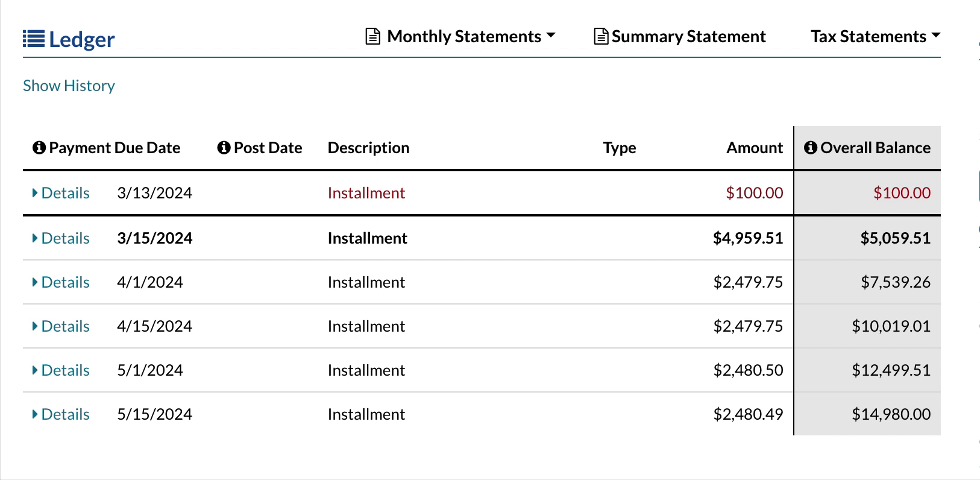Open the Tax Statements dropdown
The image size is (980, 480).
click(875, 37)
